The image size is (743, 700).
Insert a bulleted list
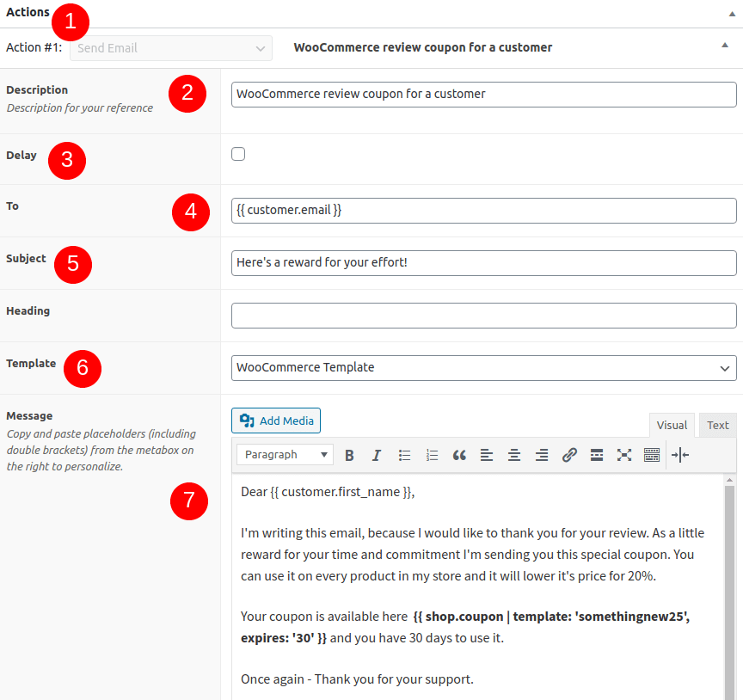(x=404, y=456)
